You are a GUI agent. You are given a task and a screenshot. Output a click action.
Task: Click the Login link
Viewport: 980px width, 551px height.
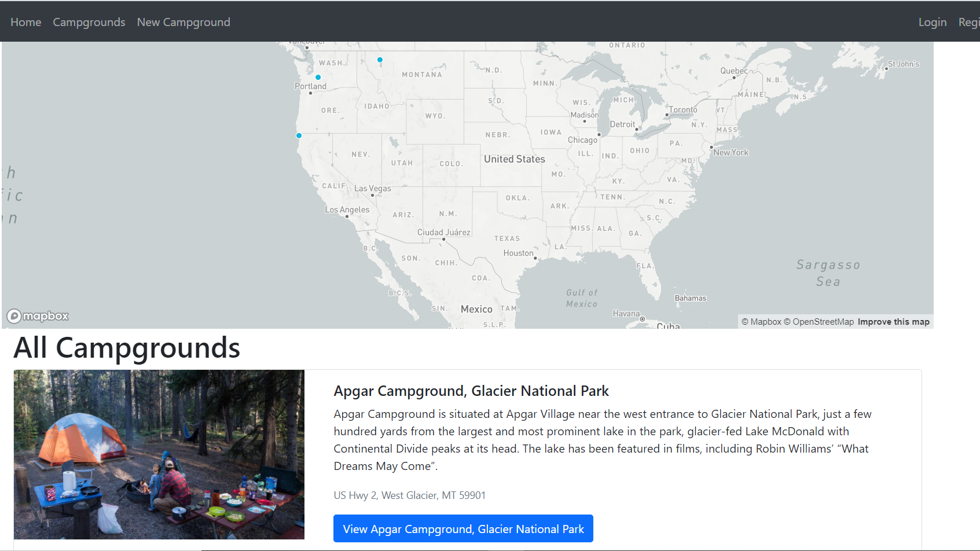933,22
